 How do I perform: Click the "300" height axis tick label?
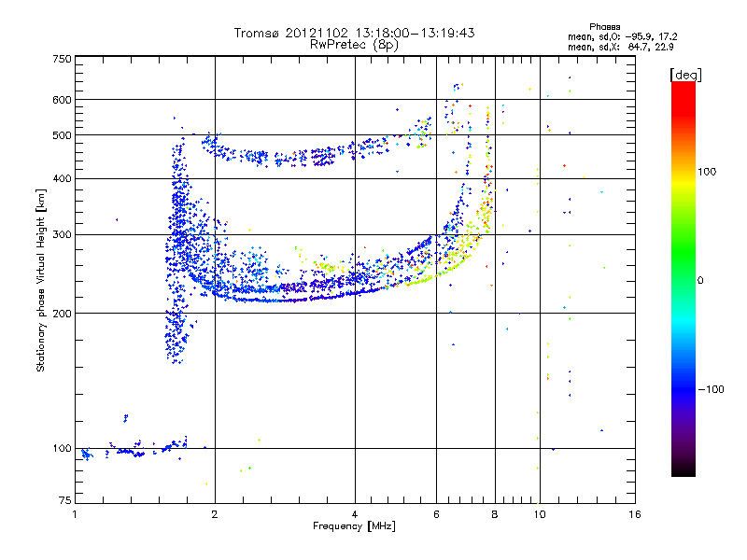click(x=62, y=235)
